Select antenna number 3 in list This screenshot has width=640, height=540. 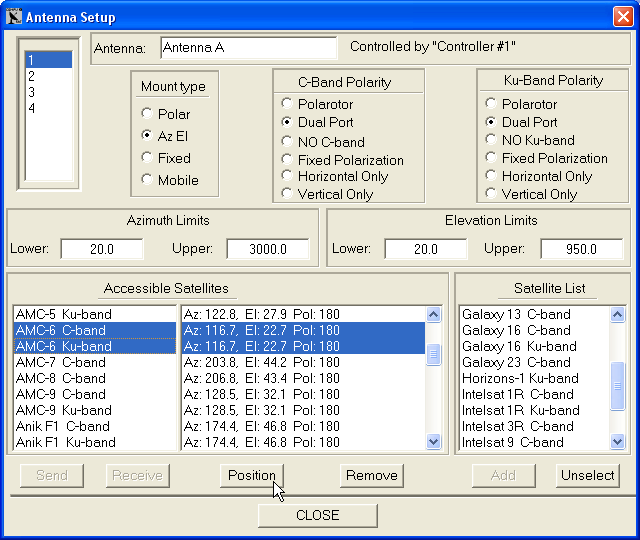tap(32, 92)
